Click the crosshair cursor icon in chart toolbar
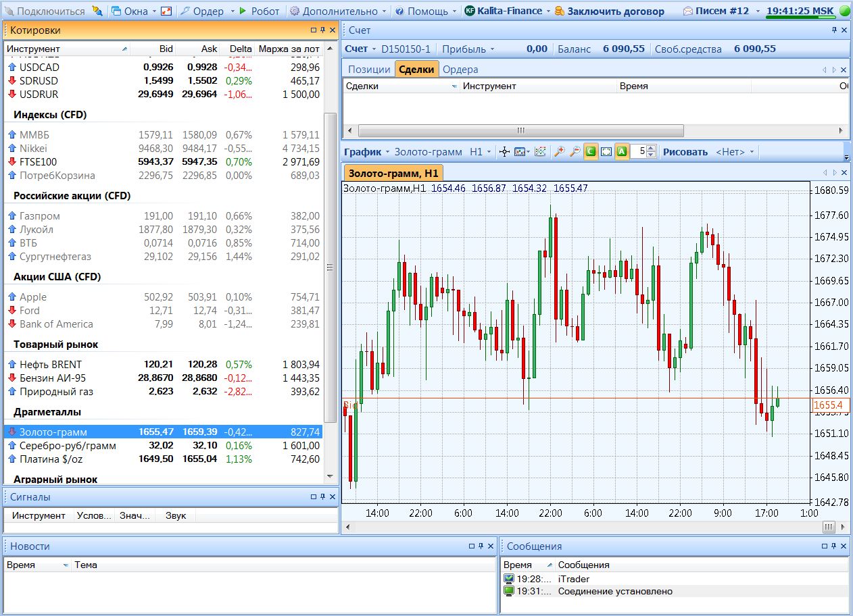Image resolution: width=853 pixels, height=616 pixels. pos(504,152)
